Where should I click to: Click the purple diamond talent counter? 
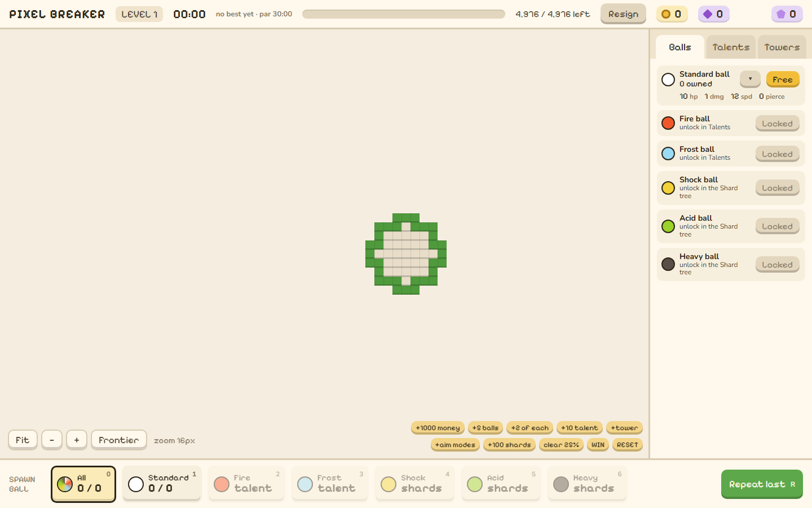713,14
